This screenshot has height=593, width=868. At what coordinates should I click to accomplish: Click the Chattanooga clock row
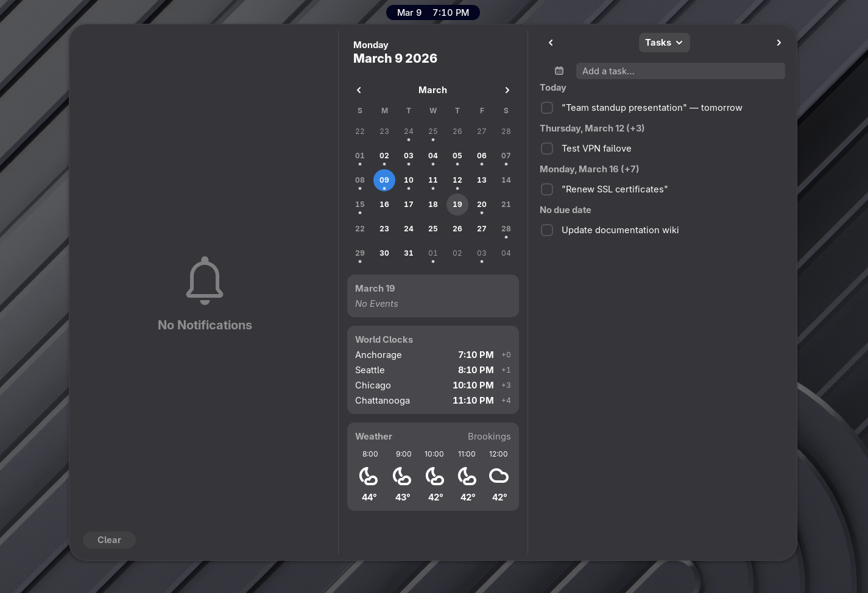click(x=433, y=401)
